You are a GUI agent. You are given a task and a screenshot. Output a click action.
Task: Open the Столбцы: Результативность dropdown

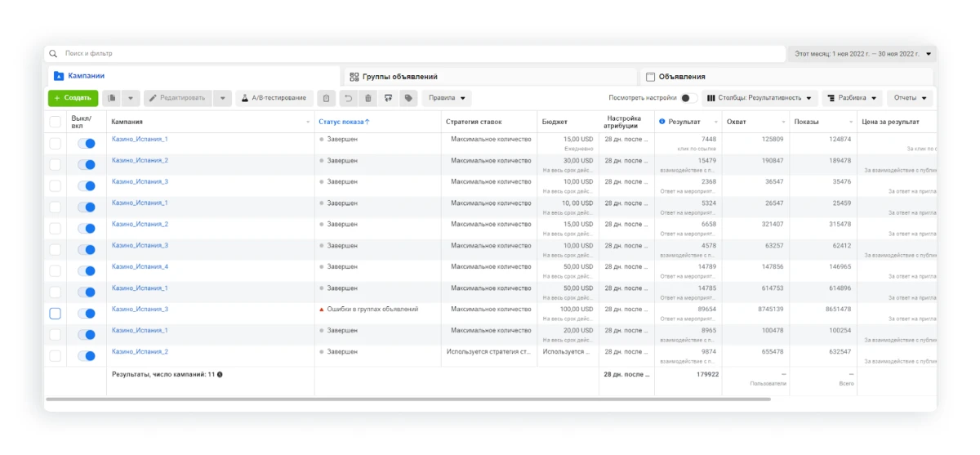pos(759,98)
